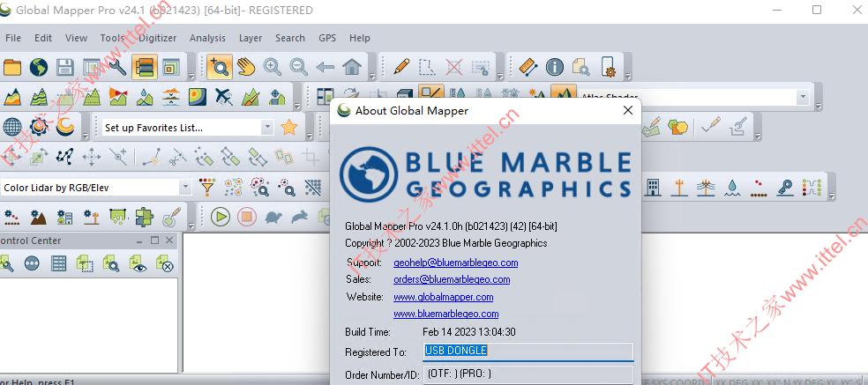Close the Control Center panel
The image size is (868, 385).
pyautogui.click(x=169, y=241)
